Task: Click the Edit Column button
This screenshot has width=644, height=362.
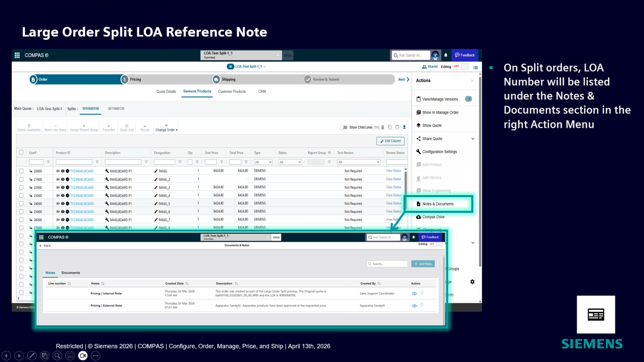Action: coord(390,141)
